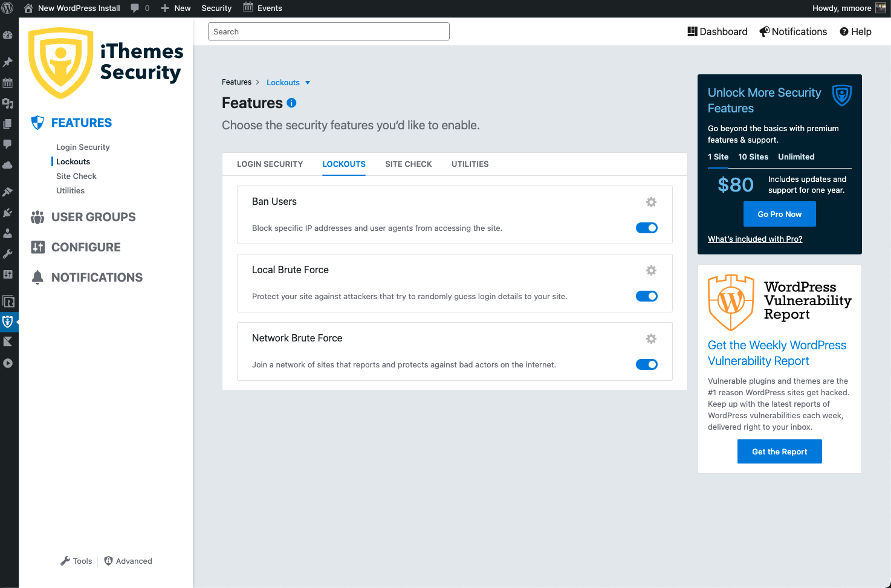Open Local Brute Force settings gear

click(x=651, y=270)
